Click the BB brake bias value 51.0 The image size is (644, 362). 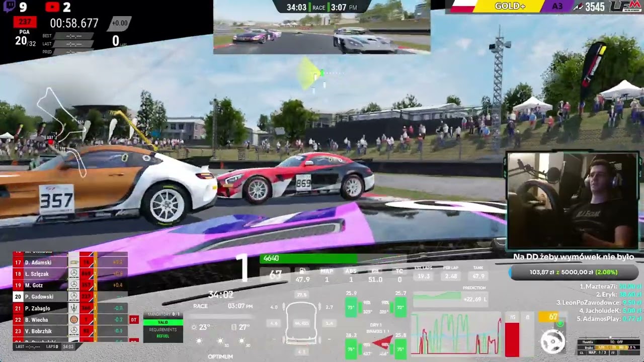pyautogui.click(x=375, y=280)
